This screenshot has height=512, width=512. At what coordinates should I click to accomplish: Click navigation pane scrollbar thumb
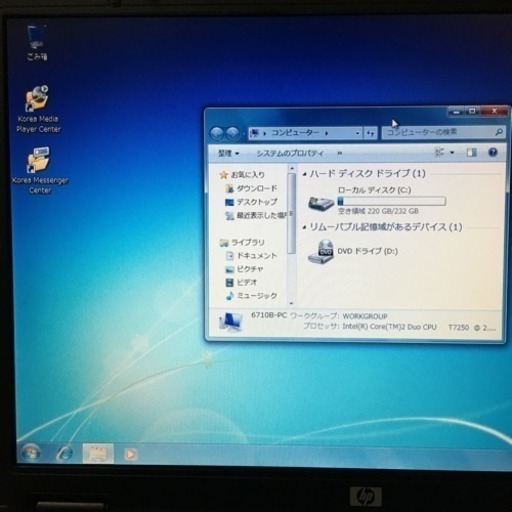pyautogui.click(x=292, y=213)
